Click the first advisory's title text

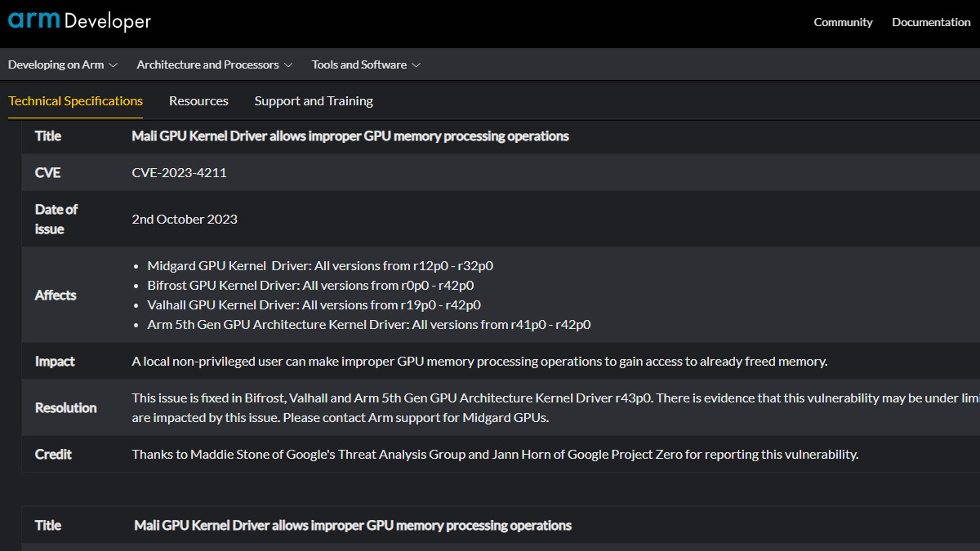350,136
